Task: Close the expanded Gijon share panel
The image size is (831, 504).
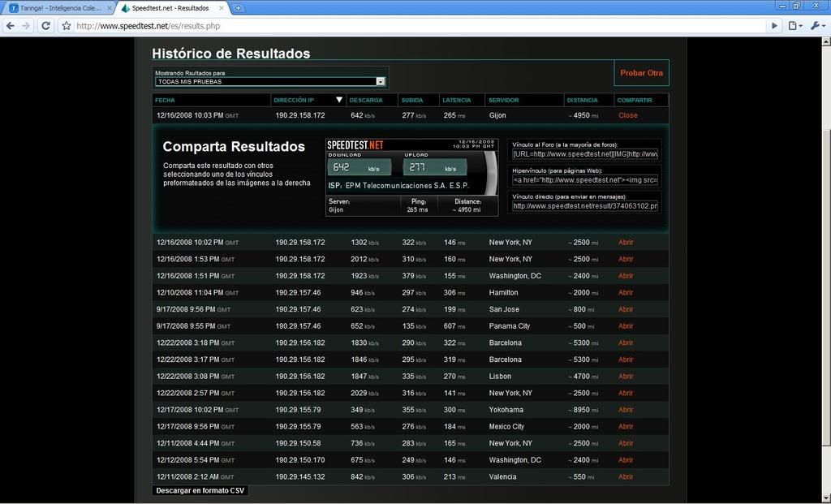Action: coord(628,115)
